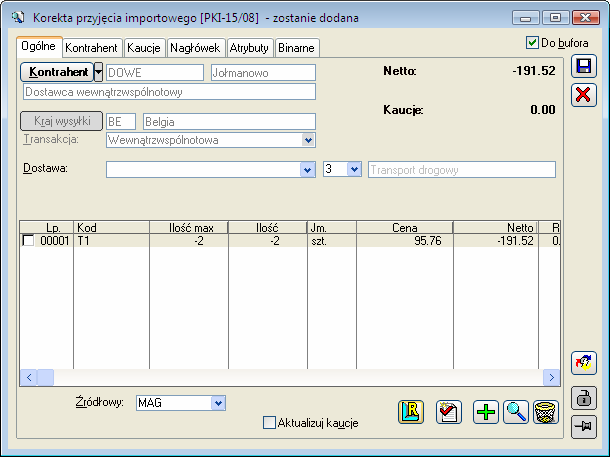Maximize the correction window

(556, 18)
